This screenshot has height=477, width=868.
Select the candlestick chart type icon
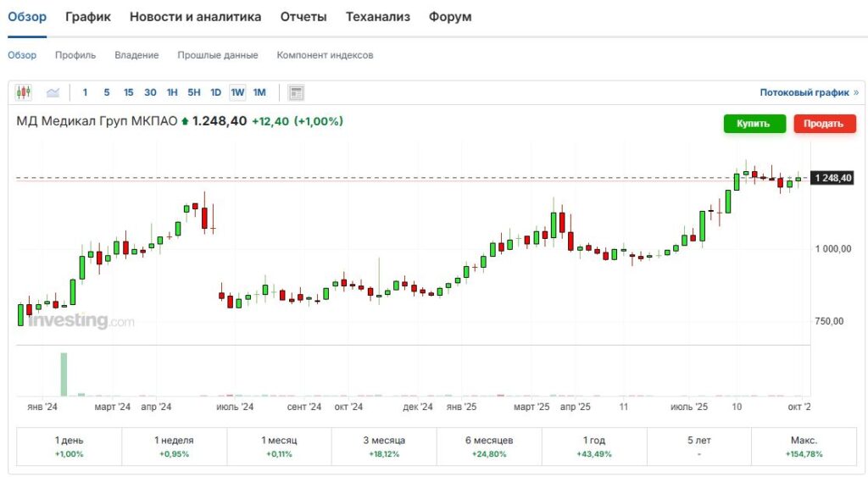pyautogui.click(x=23, y=92)
